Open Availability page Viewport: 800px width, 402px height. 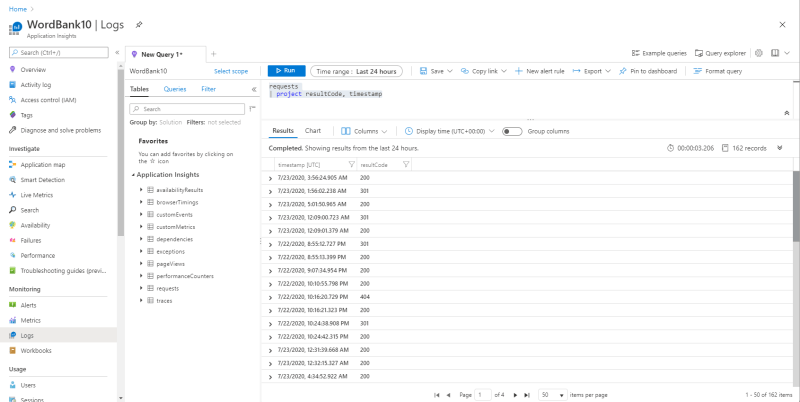pos(35,225)
